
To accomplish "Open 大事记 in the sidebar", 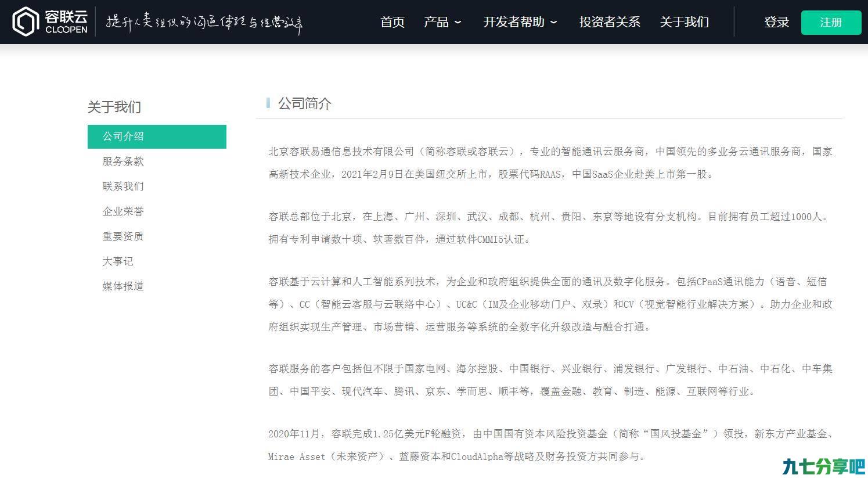I will pyautogui.click(x=118, y=261).
